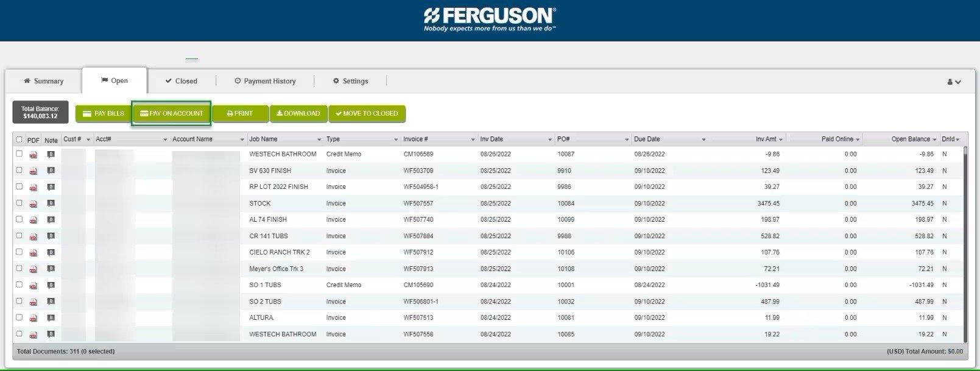Open the Acct# column filter dropdown
Screen dimensions: 980x371
point(165,140)
